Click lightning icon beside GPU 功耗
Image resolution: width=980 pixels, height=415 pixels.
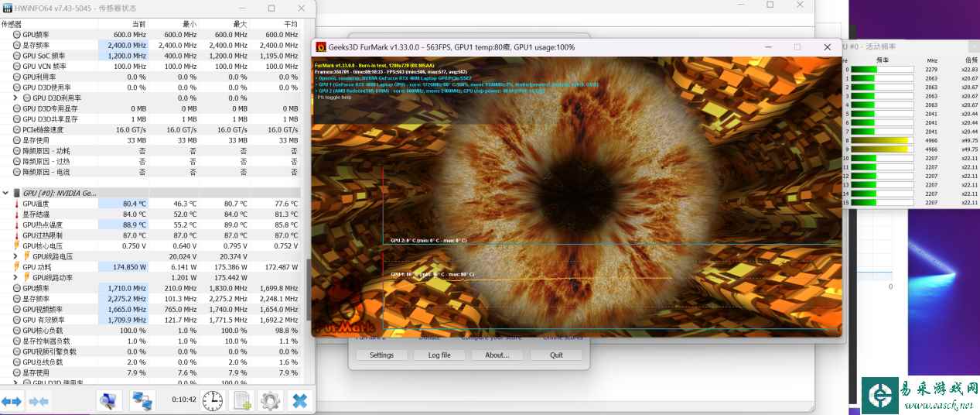16,266
